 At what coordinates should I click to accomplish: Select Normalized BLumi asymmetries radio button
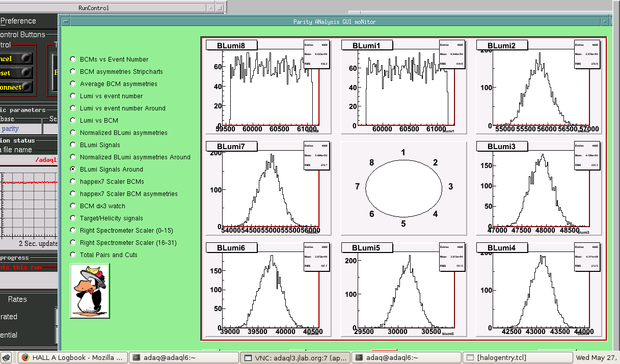click(73, 133)
